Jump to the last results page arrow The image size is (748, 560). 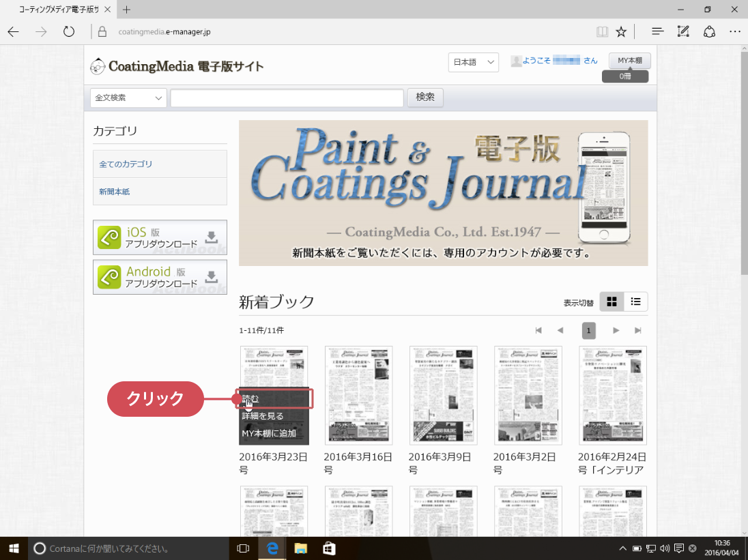coord(638,331)
